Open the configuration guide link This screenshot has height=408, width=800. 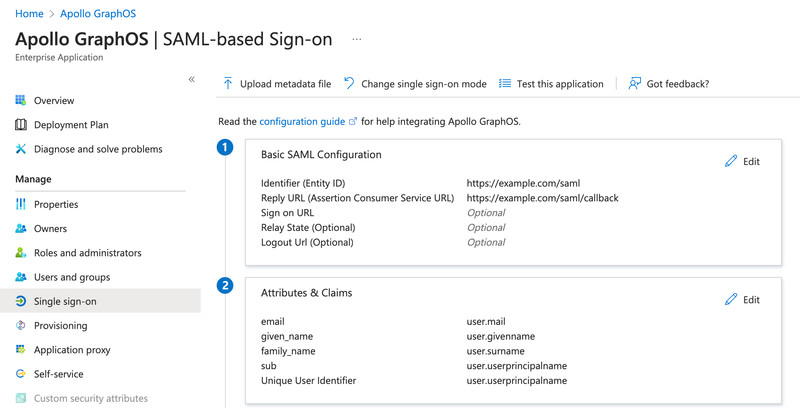tap(302, 121)
